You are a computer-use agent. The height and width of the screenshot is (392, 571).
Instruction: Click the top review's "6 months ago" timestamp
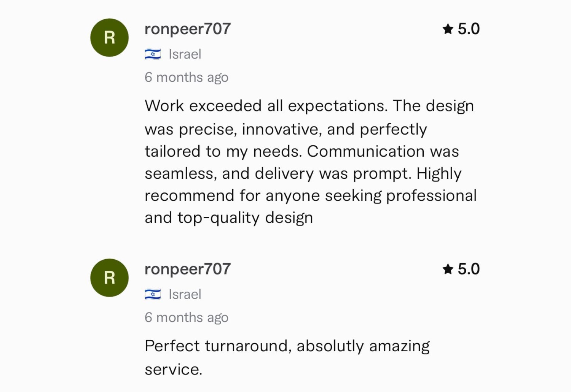187,77
